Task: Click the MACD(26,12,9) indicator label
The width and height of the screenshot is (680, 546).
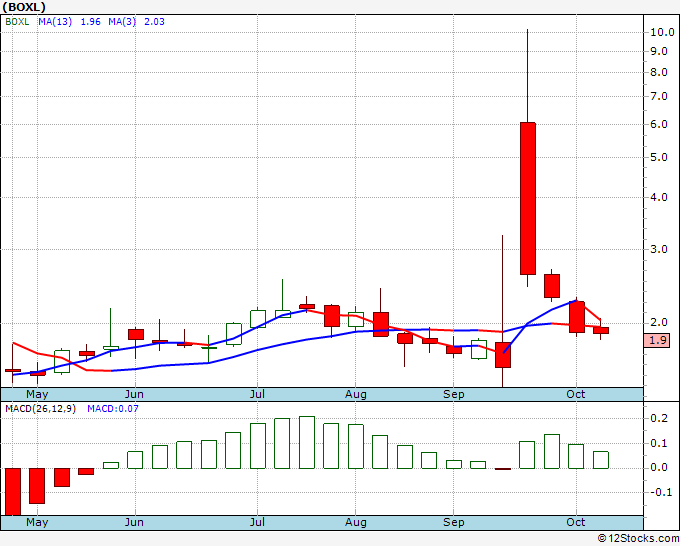Action: pos(40,409)
